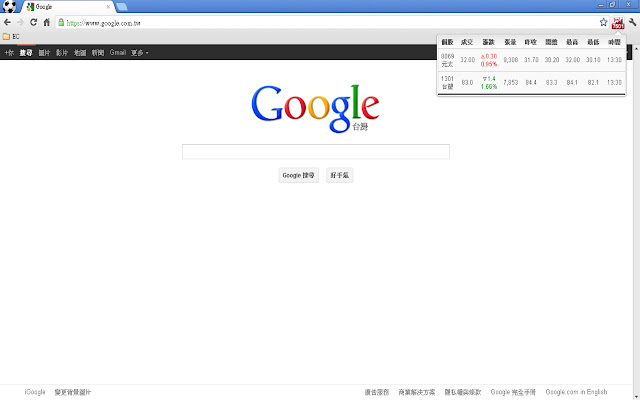
Task: Click the 最高 column header in stock popup
Action: point(572,42)
